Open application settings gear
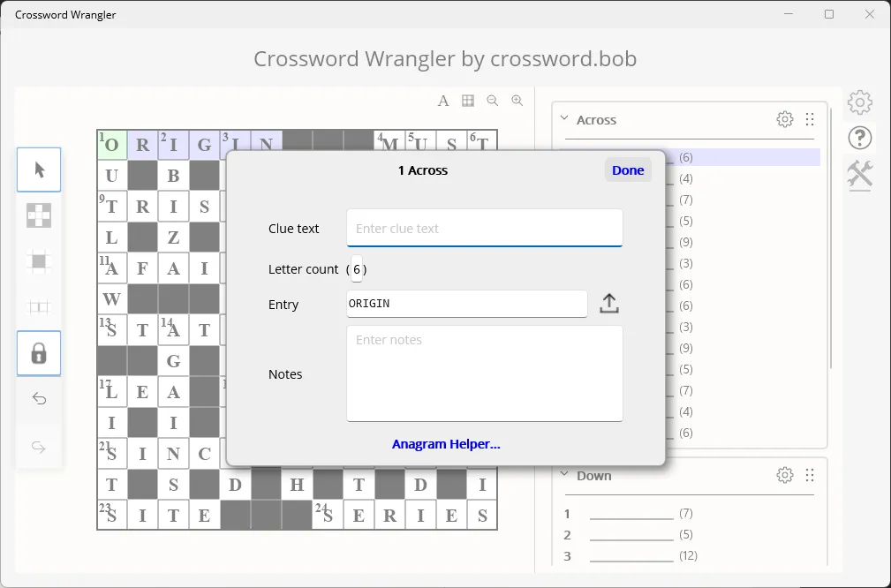891x588 pixels. click(x=860, y=102)
